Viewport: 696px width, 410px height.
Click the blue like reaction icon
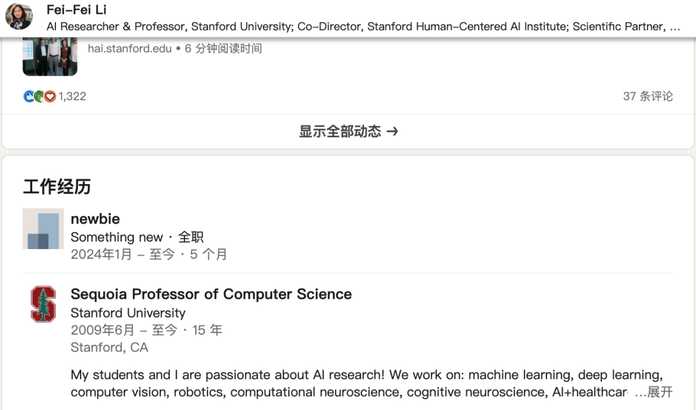pos(29,97)
